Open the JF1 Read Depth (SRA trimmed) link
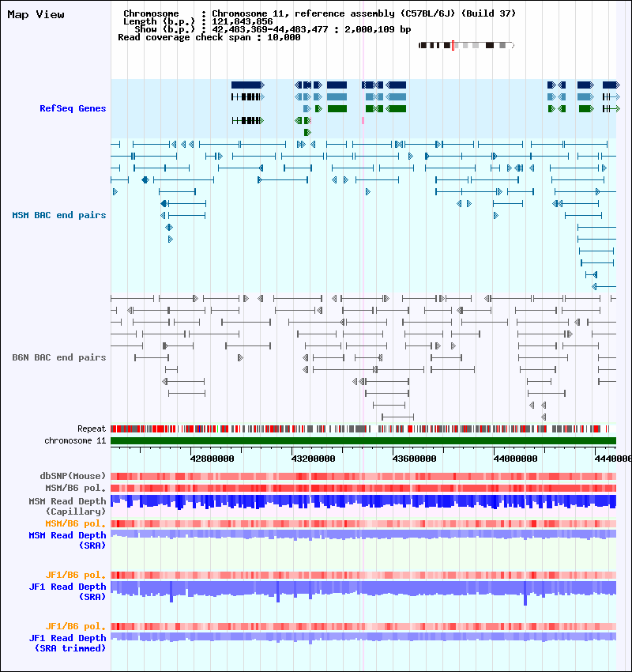 (x=67, y=644)
